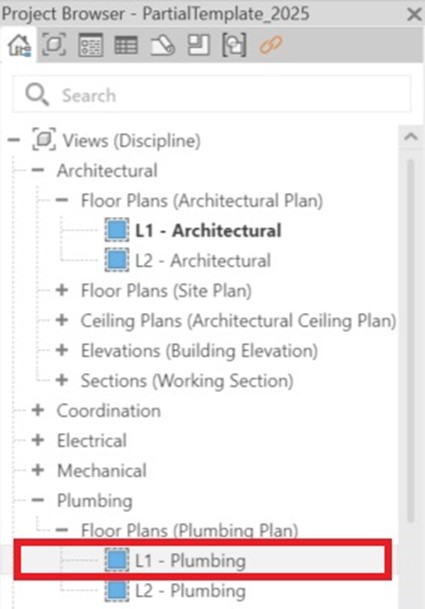Select the Families filter icon
The height and width of the screenshot is (609, 425).
199,45
